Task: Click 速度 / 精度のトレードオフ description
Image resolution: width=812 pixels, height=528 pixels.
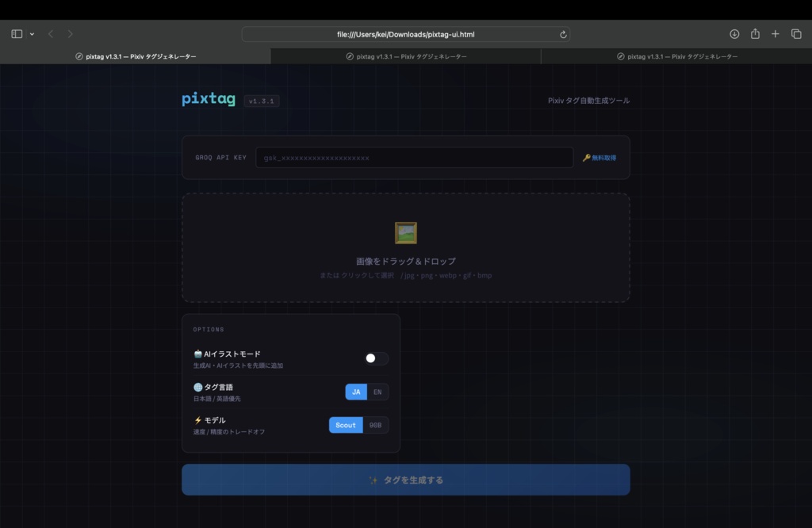Action: click(229, 432)
